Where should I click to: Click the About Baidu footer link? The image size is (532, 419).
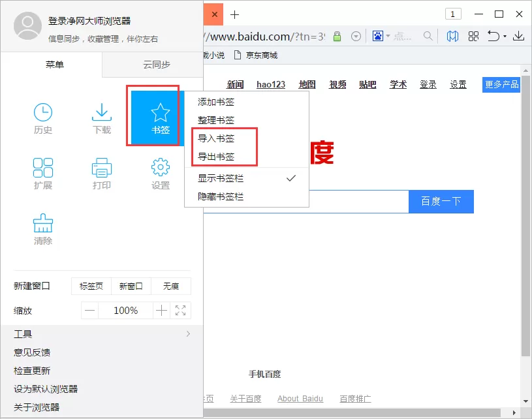pos(300,399)
